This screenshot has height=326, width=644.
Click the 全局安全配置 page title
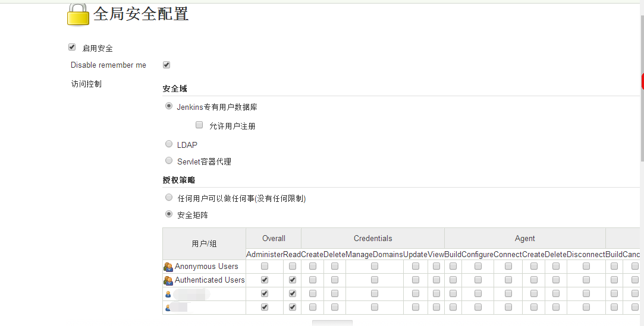pyautogui.click(x=141, y=14)
